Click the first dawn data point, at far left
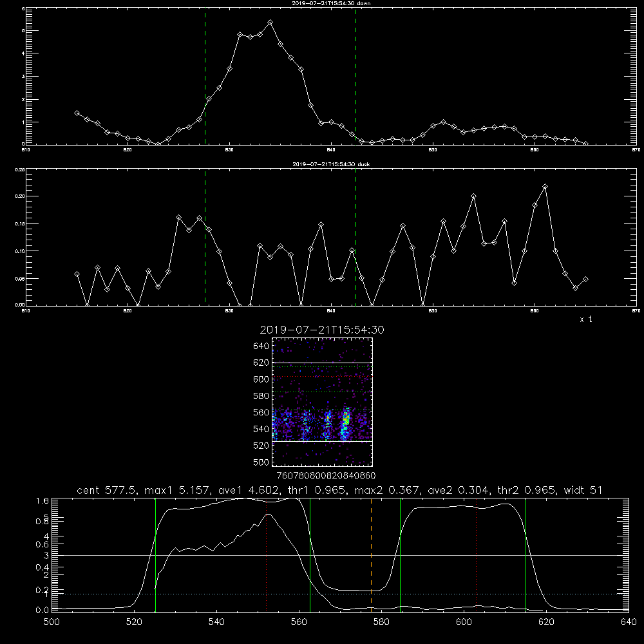This screenshot has width=644, height=644. [77, 113]
